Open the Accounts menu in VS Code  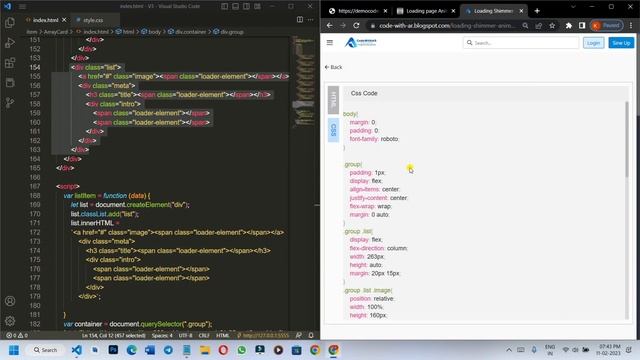pos(10,301)
